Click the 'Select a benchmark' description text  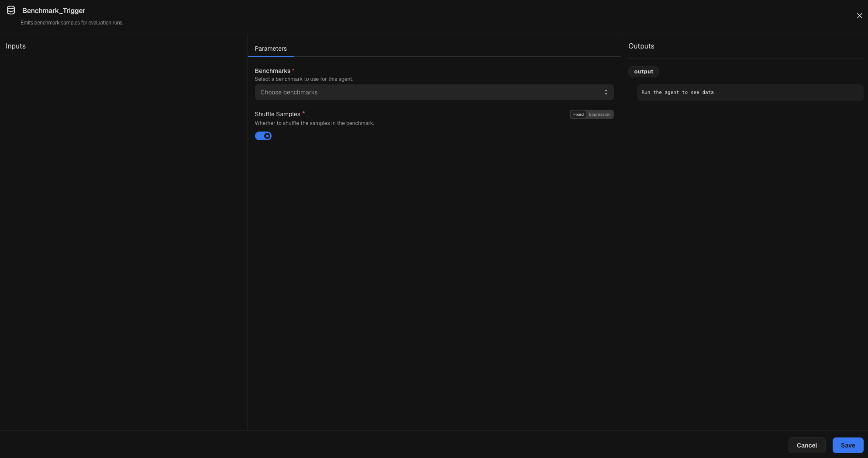[304, 79]
